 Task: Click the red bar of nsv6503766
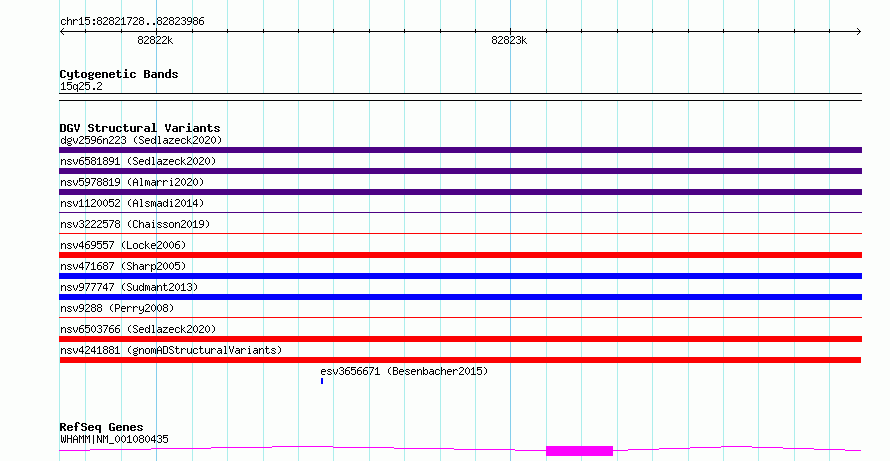point(460,339)
